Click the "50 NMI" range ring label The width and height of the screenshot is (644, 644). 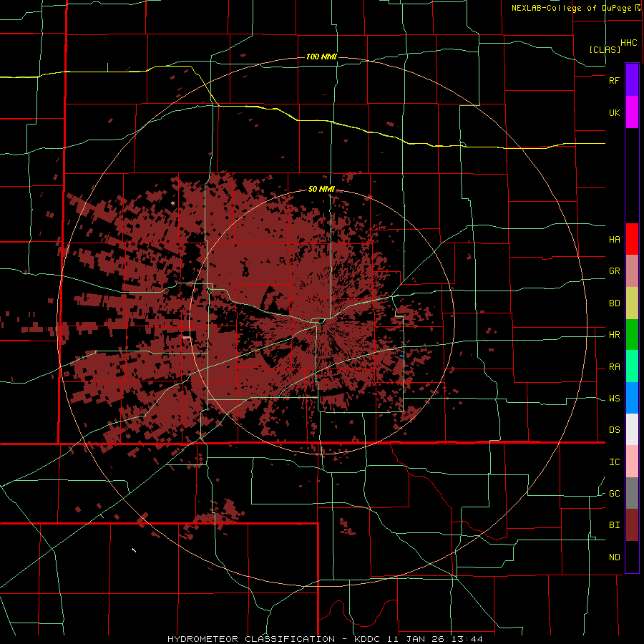(x=321, y=190)
